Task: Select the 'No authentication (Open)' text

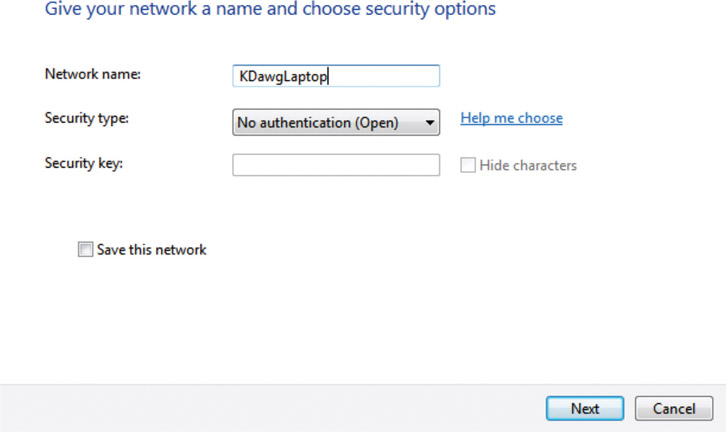Action: [317, 123]
